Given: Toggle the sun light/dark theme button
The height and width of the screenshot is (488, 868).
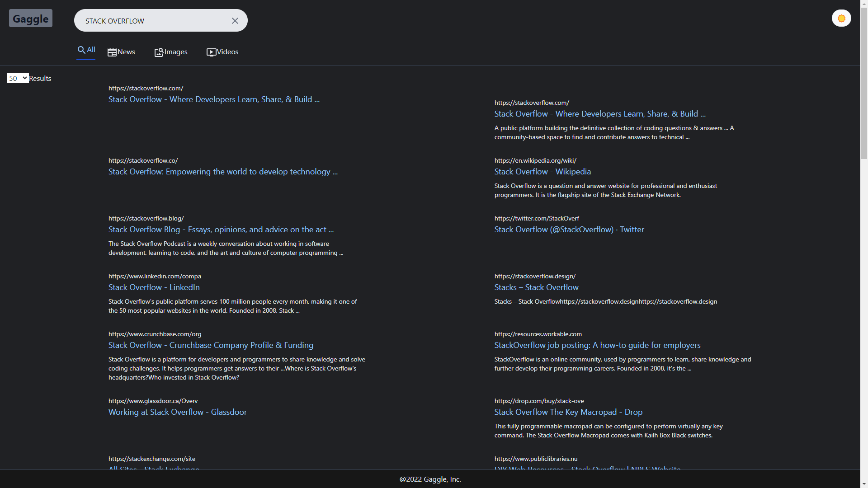Looking at the screenshot, I should [x=841, y=19].
